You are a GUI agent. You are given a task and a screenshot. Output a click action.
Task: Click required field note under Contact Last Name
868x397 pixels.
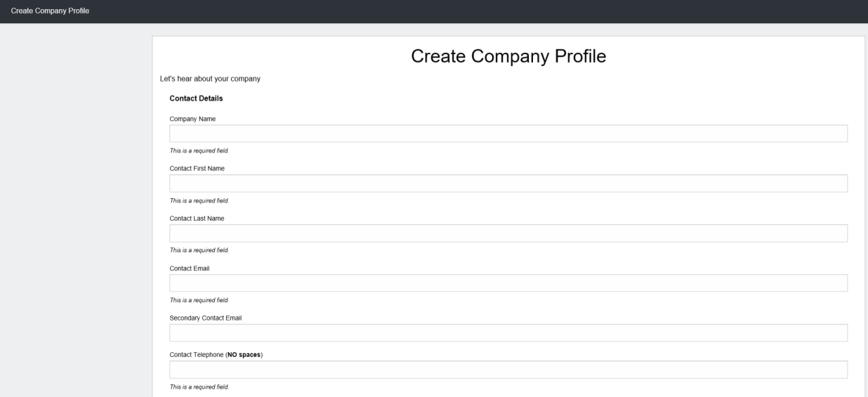coord(199,251)
